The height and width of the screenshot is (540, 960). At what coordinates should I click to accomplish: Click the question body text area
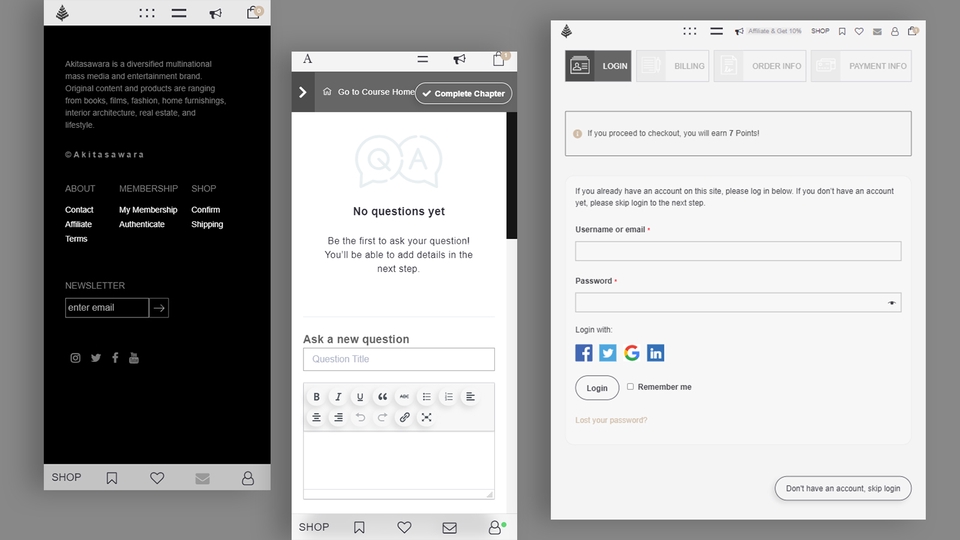pyautogui.click(x=399, y=460)
